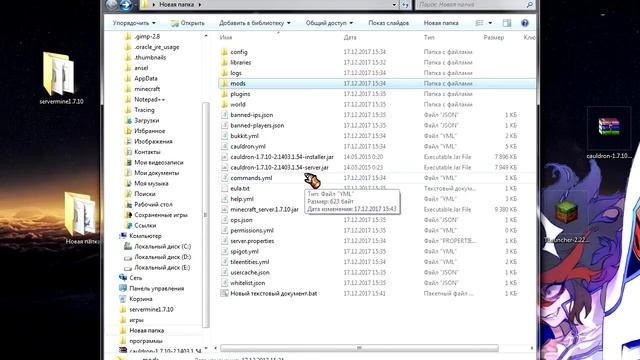Select the file tileentities.yml
The width and height of the screenshot is (640, 360).
point(249,262)
